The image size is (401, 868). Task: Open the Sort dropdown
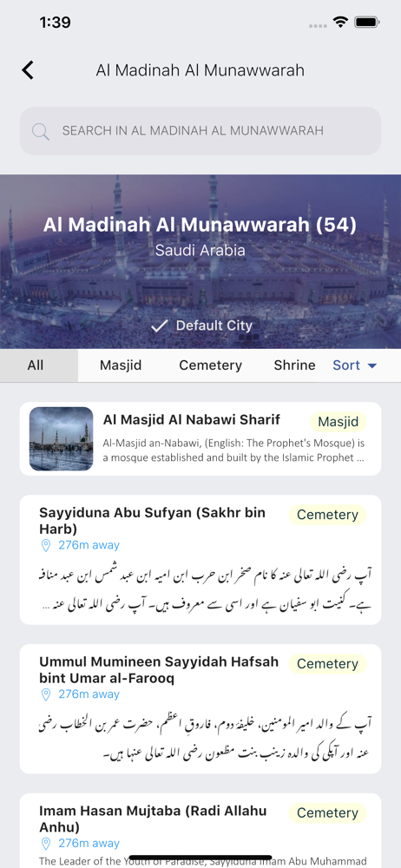[x=355, y=365]
